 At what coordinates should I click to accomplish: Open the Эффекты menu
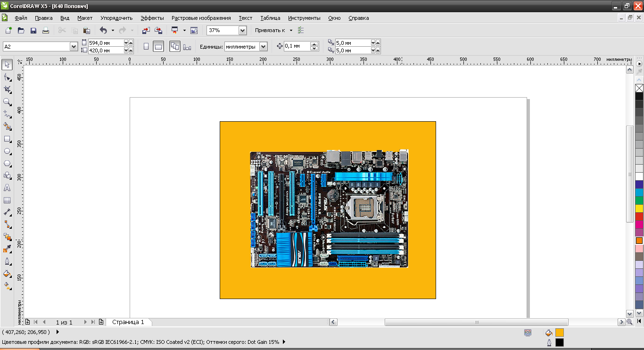(x=152, y=18)
